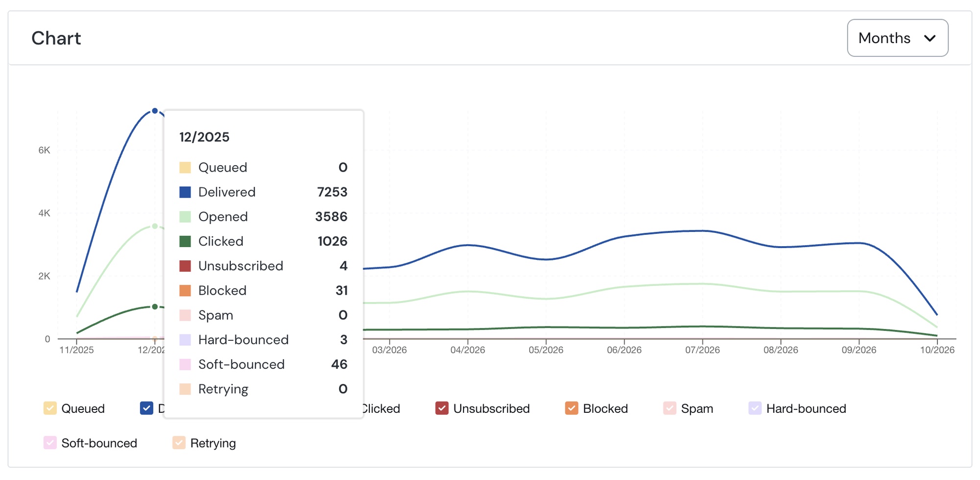Click the Soft-bounced value 46
Viewport: 980px width, 480px height.
pyautogui.click(x=340, y=364)
